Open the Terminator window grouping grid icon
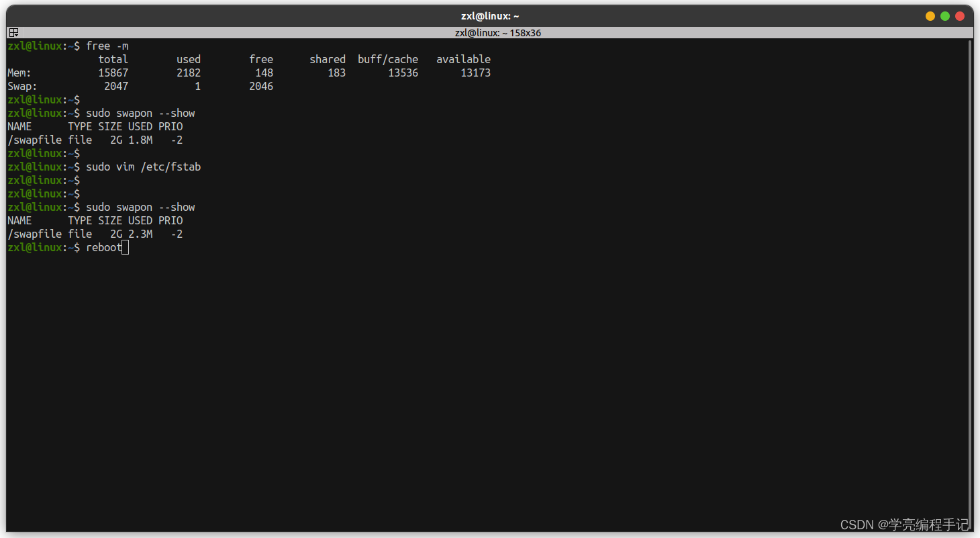Screen dimensions: 980x538 click(13, 32)
